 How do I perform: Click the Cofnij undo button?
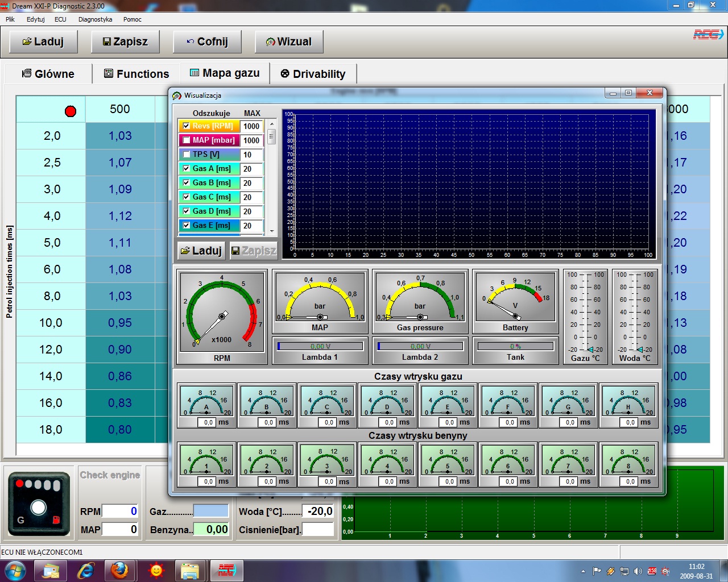tap(207, 41)
